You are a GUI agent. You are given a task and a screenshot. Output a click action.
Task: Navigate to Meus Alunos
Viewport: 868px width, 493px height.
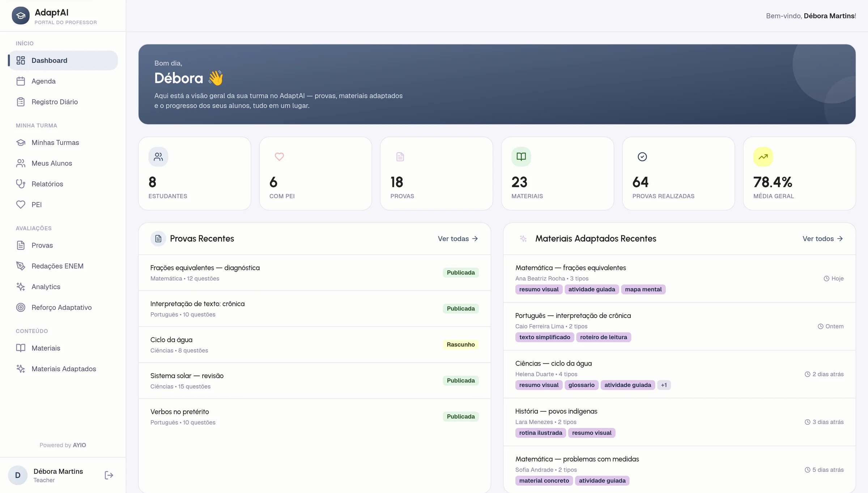[x=63, y=163]
